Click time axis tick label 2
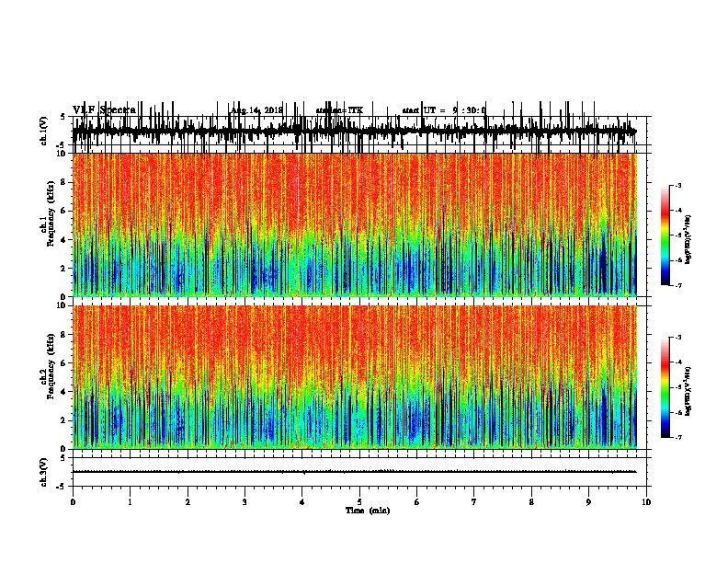 click(188, 502)
